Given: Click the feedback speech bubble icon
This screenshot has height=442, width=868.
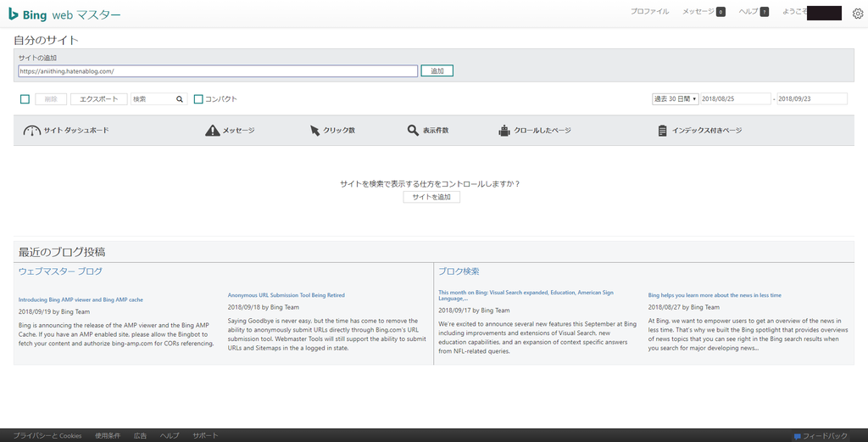Looking at the screenshot, I should (797, 436).
